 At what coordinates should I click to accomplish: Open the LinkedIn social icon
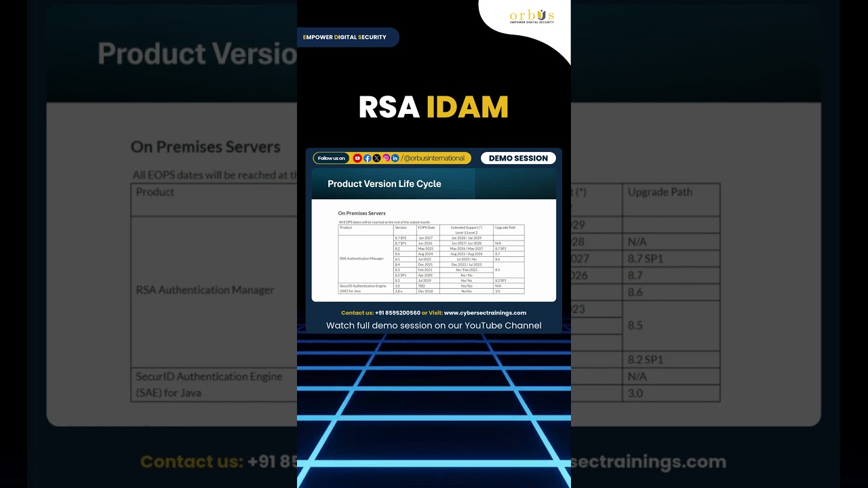pyautogui.click(x=395, y=158)
